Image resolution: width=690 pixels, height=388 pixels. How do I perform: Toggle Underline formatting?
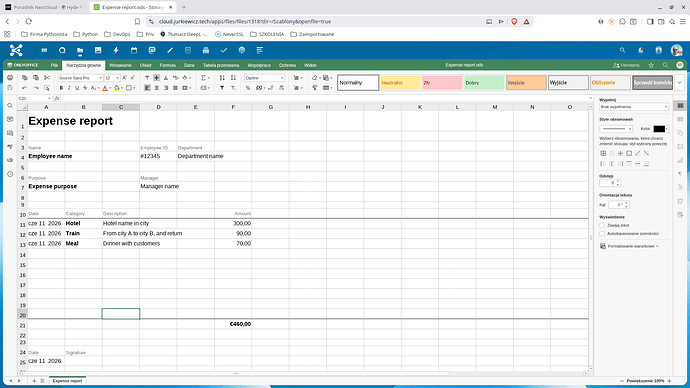77,88
